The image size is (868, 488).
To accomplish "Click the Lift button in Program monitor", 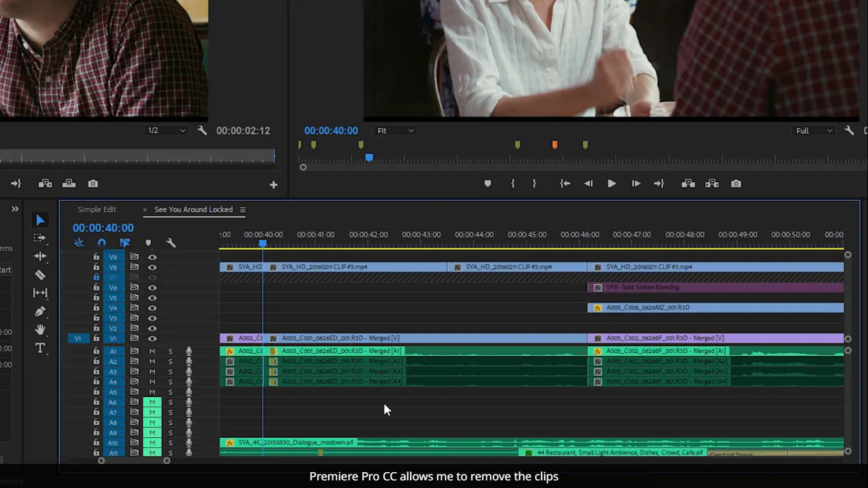I will click(688, 184).
